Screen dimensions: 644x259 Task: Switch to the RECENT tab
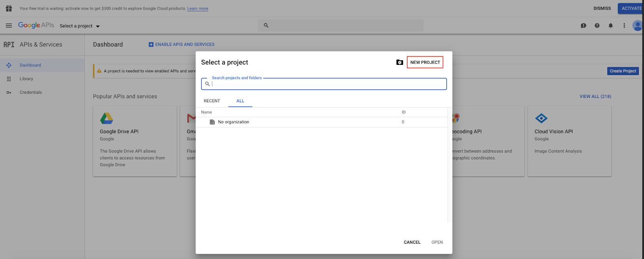212,101
